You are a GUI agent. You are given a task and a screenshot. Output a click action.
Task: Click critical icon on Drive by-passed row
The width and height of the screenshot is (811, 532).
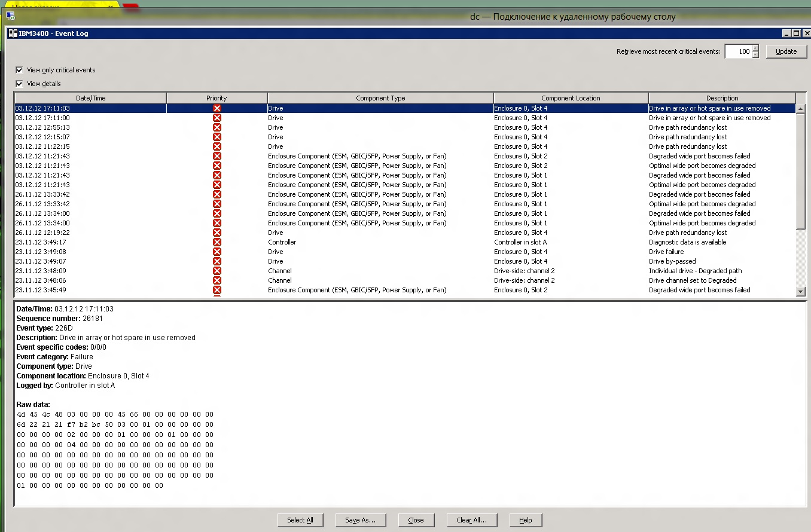[217, 261]
